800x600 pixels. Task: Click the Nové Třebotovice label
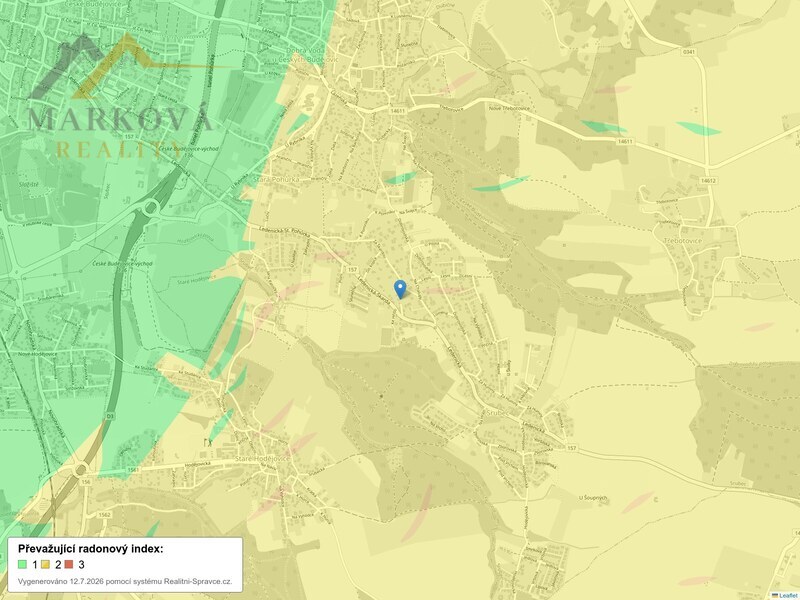(509, 108)
